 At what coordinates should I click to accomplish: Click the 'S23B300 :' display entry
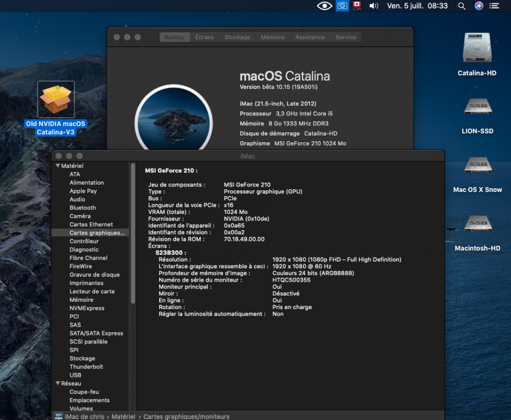coord(171,253)
